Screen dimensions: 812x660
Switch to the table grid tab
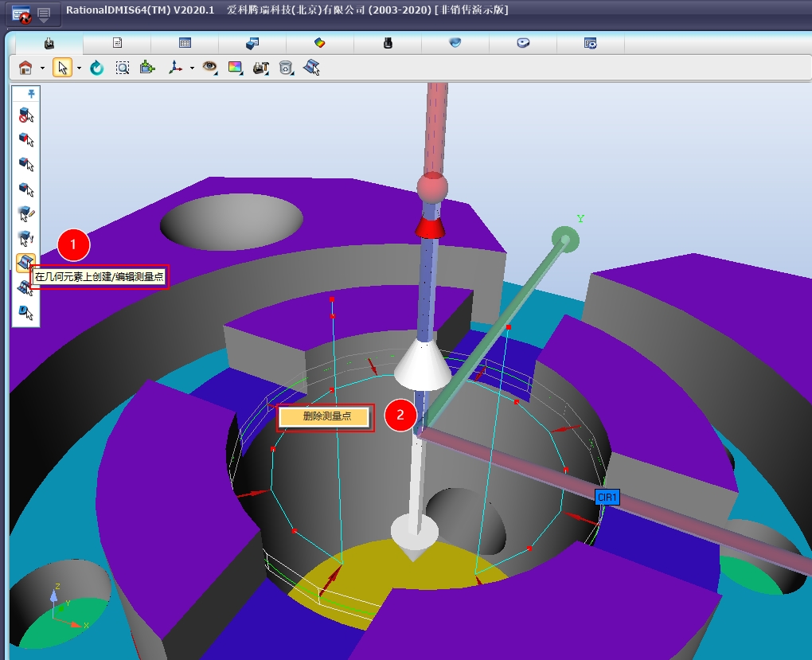coord(185,43)
